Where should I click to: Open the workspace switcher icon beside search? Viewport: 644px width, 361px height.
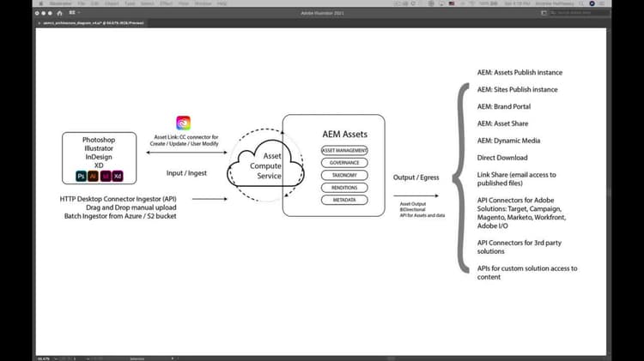(544, 13)
